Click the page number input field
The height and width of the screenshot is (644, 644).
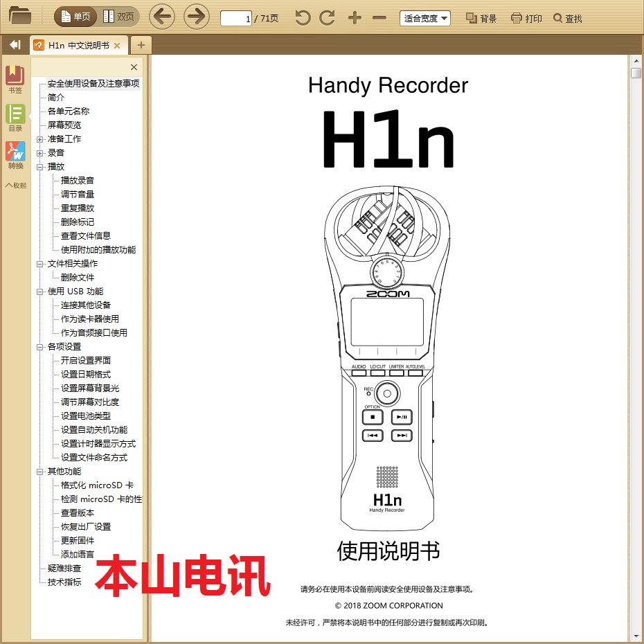point(236,19)
